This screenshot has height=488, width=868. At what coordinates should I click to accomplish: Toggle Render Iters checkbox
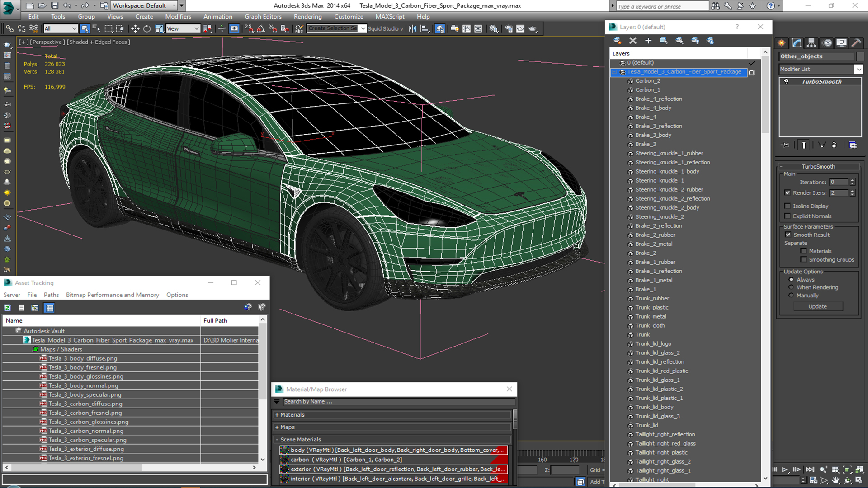[x=788, y=192]
